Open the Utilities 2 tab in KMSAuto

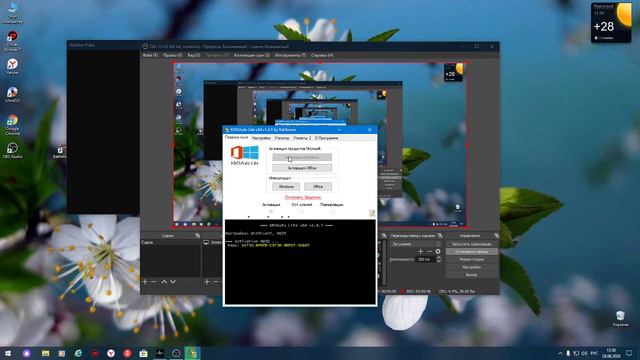(x=302, y=138)
